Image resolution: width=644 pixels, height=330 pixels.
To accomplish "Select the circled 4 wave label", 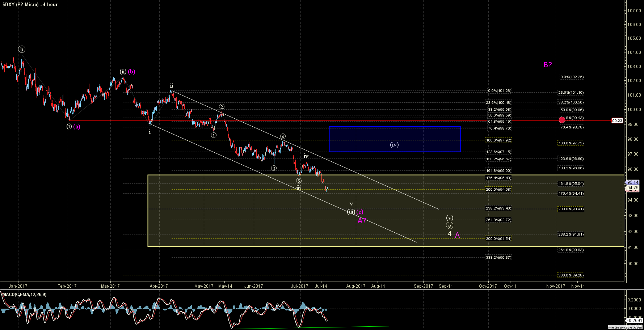I will (283, 136).
